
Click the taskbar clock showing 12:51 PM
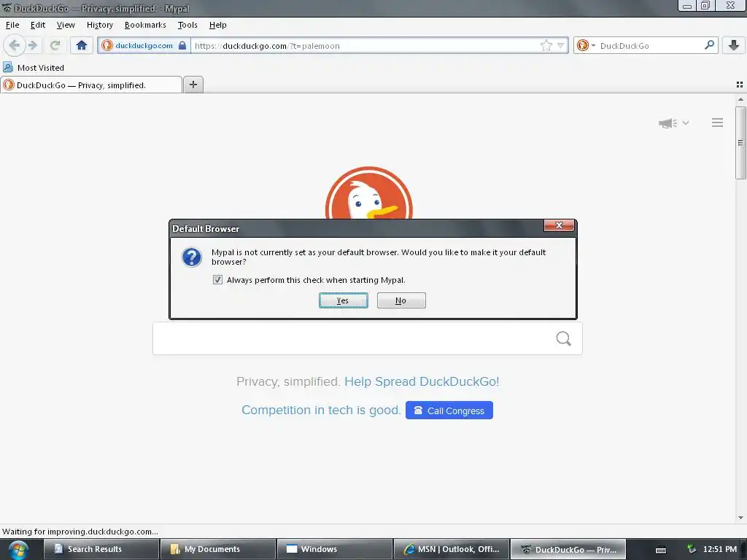[x=719, y=549]
